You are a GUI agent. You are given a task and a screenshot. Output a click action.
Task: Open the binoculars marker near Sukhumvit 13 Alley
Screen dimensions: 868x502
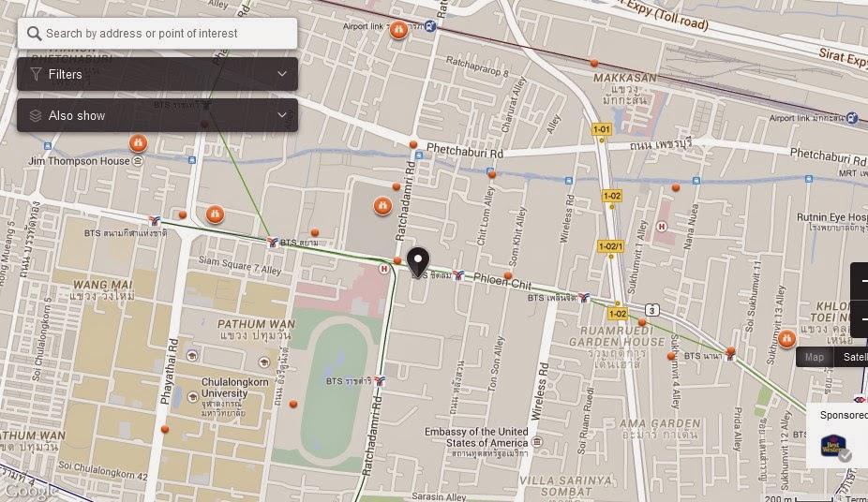click(x=786, y=338)
